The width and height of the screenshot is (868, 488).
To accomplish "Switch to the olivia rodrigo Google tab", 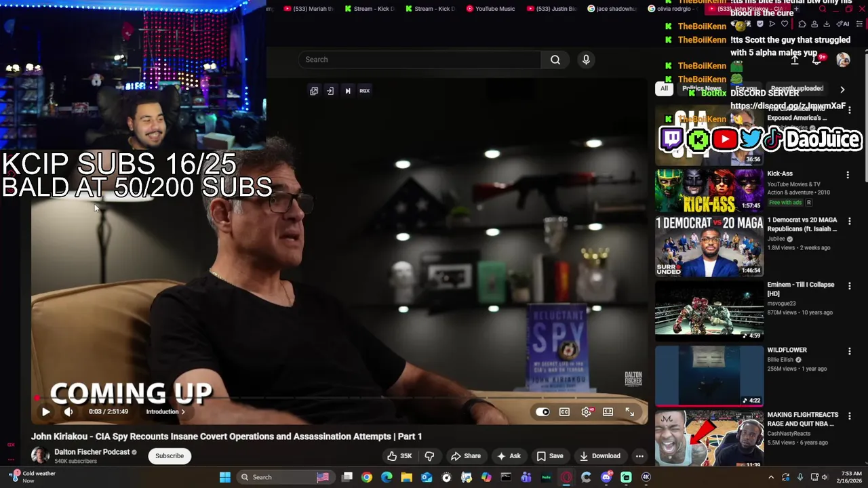I will pos(673,9).
